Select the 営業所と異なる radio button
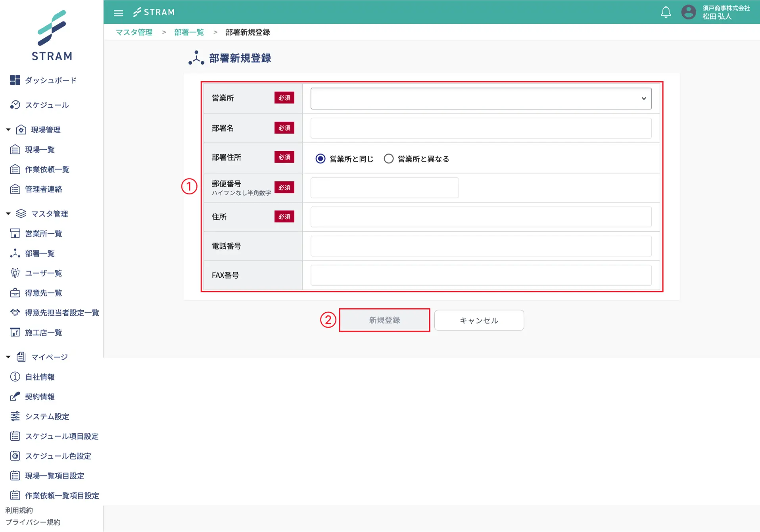Viewport: 760px width, 532px height. [388, 159]
